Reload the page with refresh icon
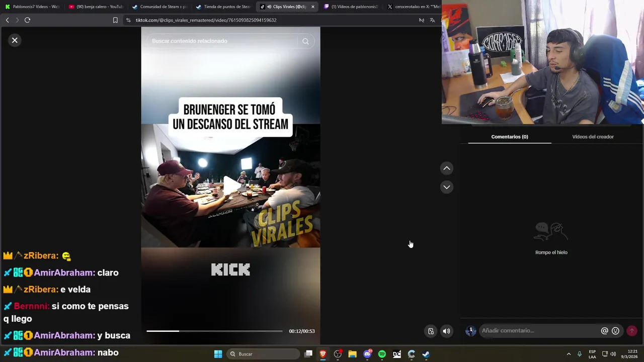Viewport: 644px width, 362px height. tap(27, 20)
